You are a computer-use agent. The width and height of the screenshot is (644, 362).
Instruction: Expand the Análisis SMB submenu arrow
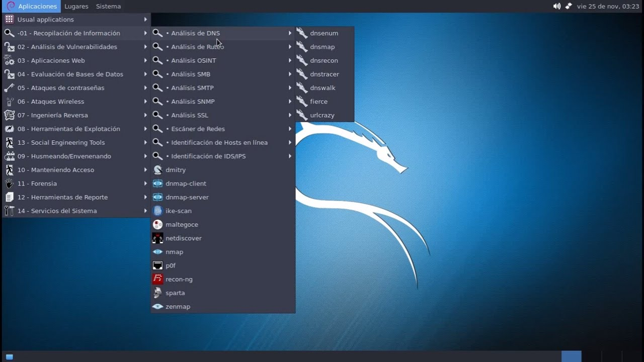290,74
